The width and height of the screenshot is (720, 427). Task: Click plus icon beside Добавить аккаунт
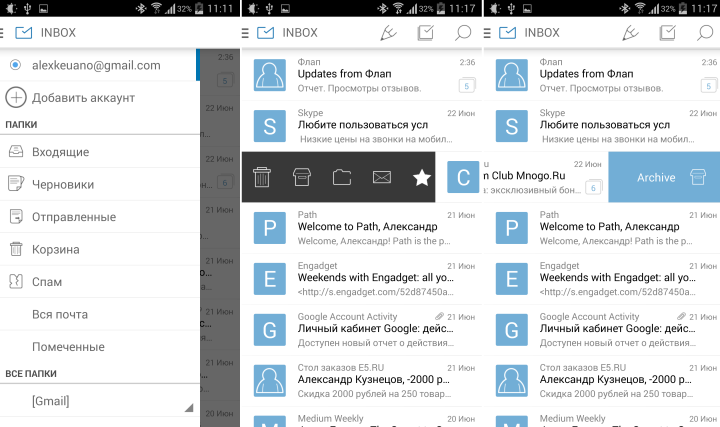coord(16,97)
